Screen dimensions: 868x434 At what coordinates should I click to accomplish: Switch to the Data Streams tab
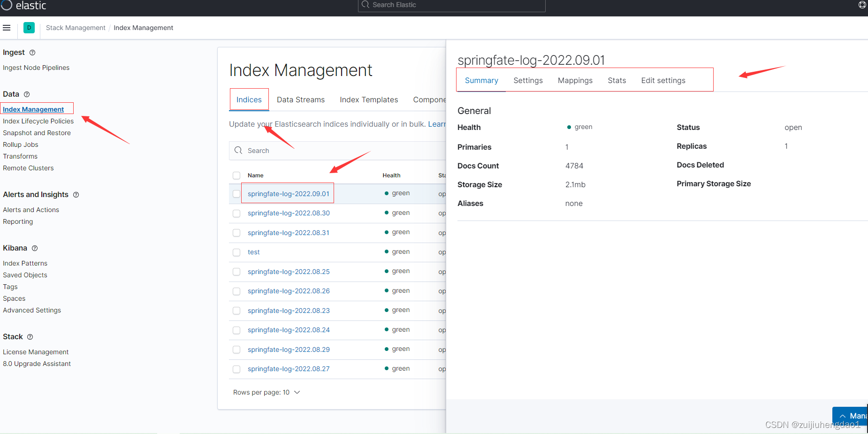(301, 99)
